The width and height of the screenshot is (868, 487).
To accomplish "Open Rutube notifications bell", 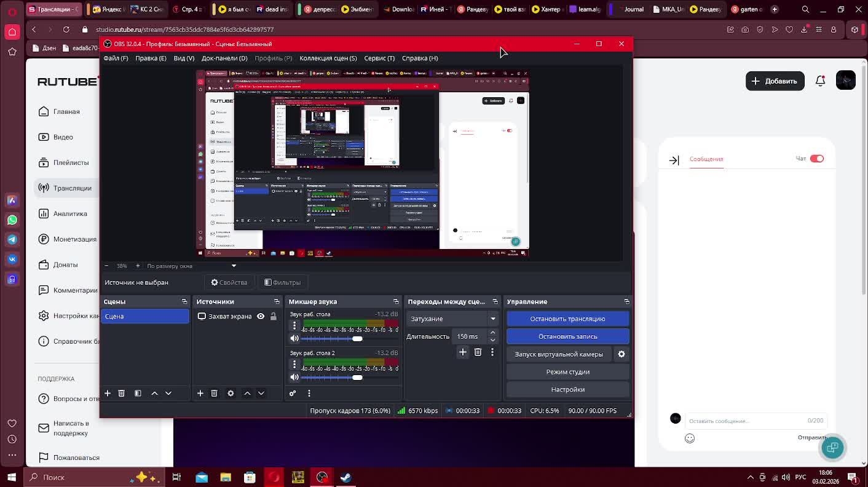I will [x=820, y=81].
